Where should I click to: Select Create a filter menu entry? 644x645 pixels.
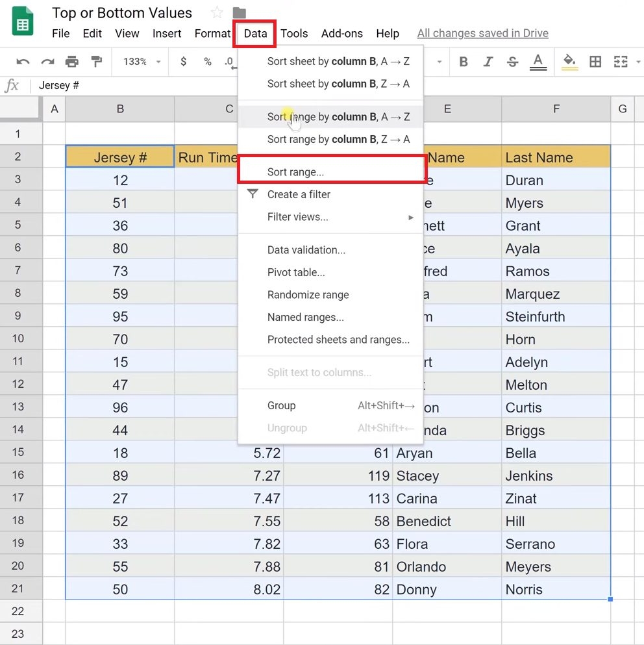point(299,194)
